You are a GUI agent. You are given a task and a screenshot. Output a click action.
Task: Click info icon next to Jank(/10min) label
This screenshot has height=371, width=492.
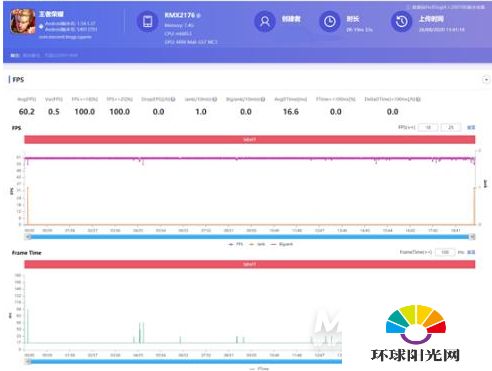(215, 99)
